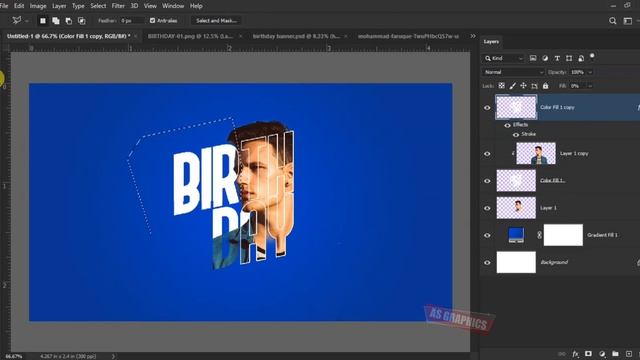Create new layer icon

pos(629,354)
